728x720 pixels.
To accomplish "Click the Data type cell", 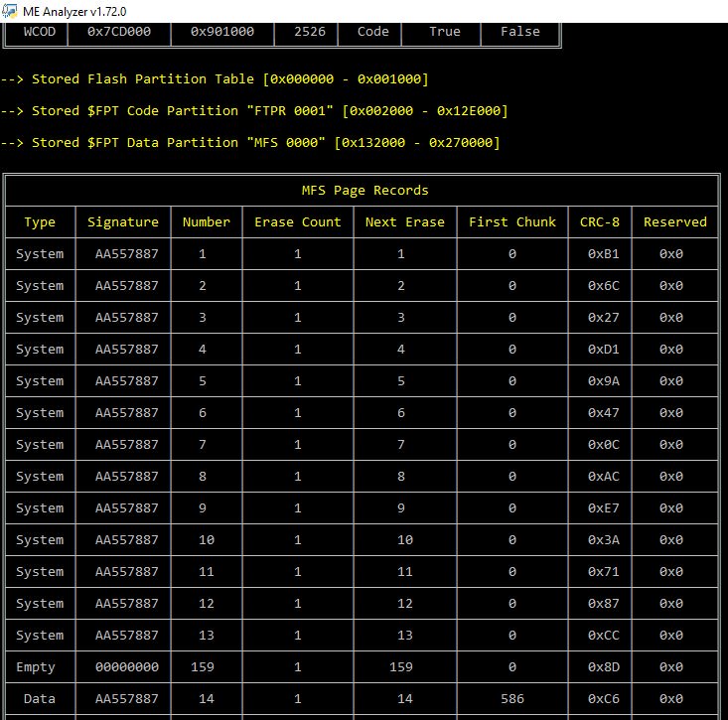I will [x=40, y=699].
